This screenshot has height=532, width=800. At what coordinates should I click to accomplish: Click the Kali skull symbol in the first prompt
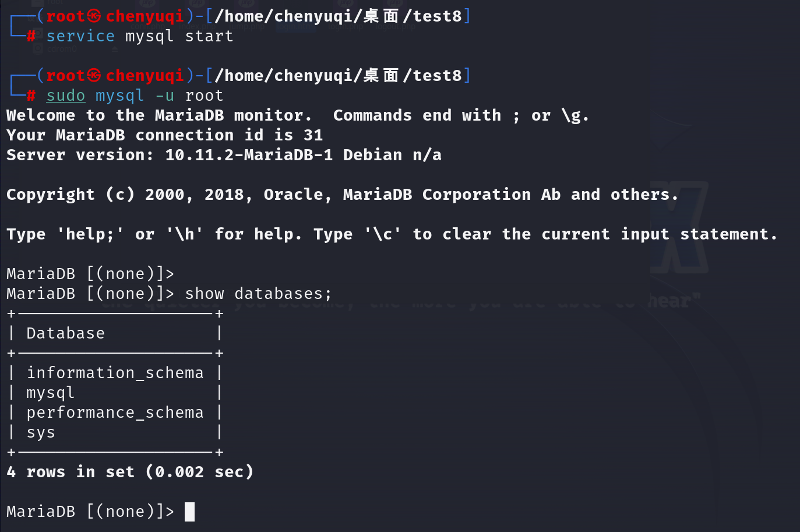coord(94,16)
